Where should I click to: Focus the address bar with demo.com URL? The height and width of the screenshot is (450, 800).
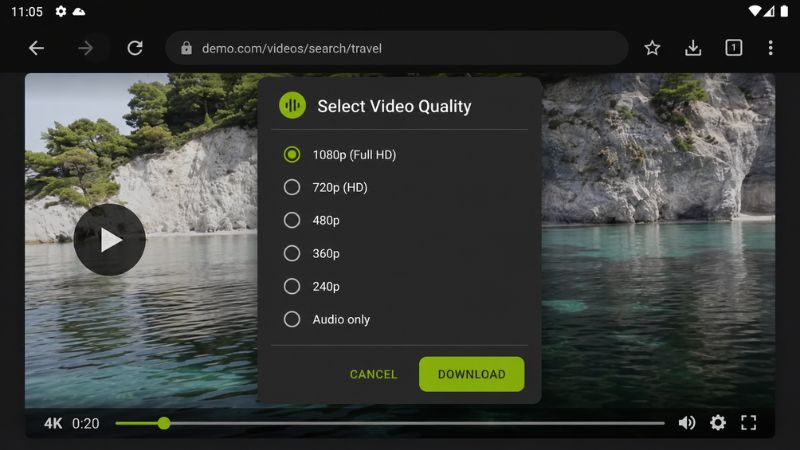[396, 48]
